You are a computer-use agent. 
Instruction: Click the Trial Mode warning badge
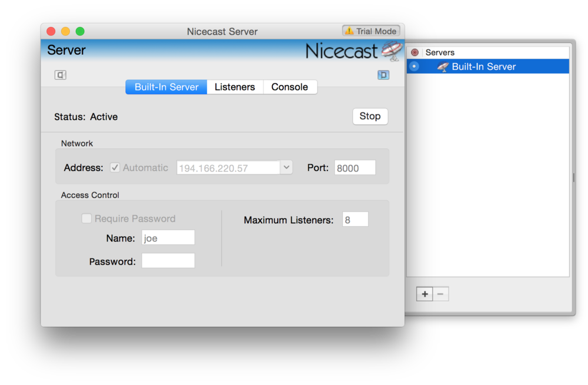point(371,31)
